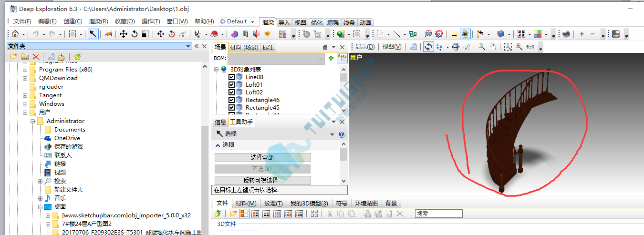644x235 pixels.
Task: Click the HDR icon in toolbar
Action: click(615, 34)
